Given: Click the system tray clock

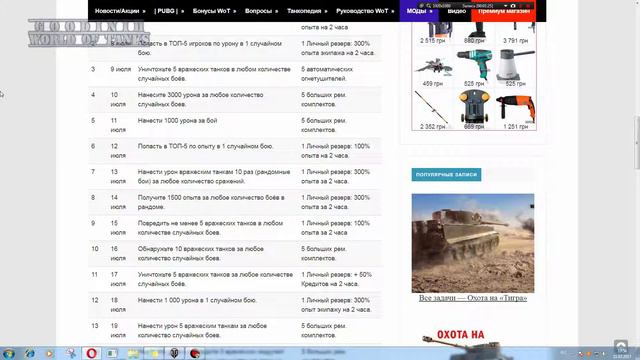Looking at the screenshot, I should [622, 353].
